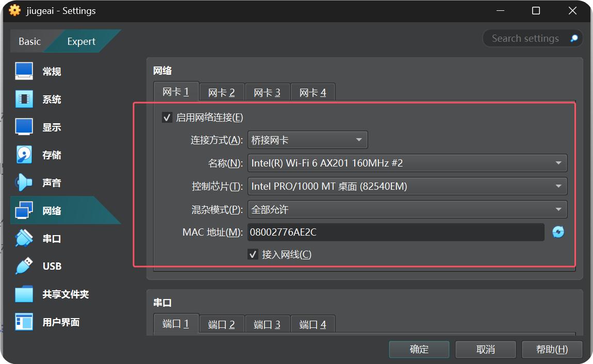Toggle 启用网络连接 checkbox
This screenshot has height=364, width=593.
point(167,117)
